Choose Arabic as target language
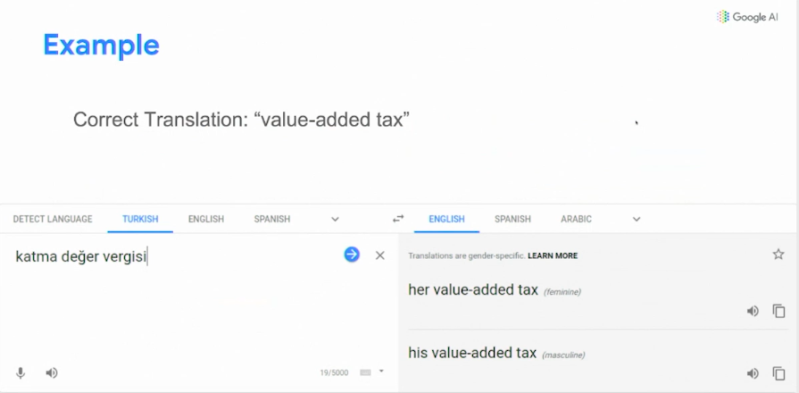The width and height of the screenshot is (799, 393). pos(576,219)
